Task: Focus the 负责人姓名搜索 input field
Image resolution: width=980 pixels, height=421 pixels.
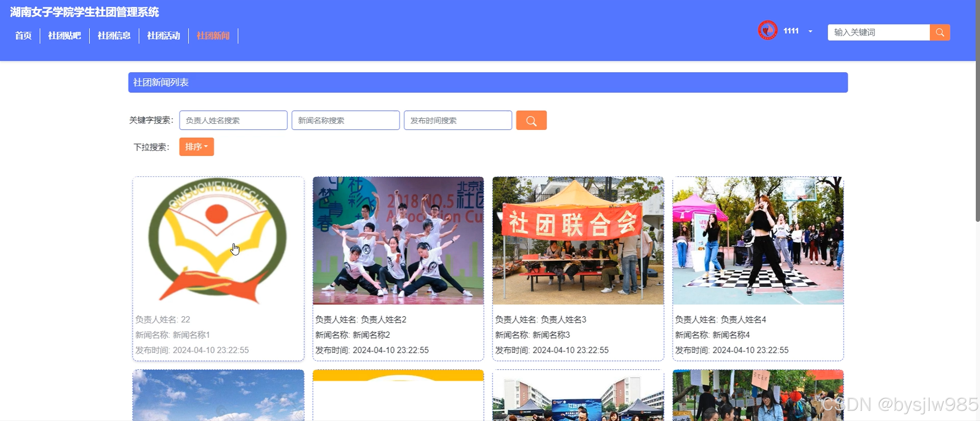Action: (233, 120)
